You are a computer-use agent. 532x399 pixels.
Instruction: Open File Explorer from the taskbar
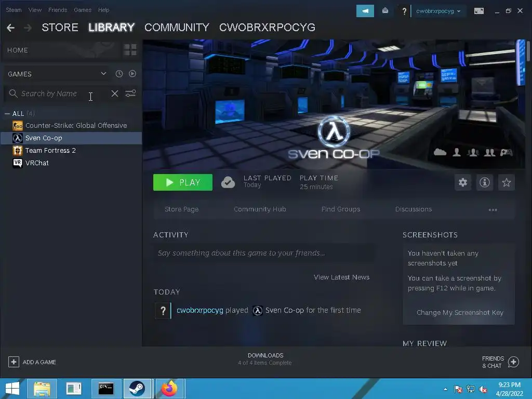pos(42,389)
